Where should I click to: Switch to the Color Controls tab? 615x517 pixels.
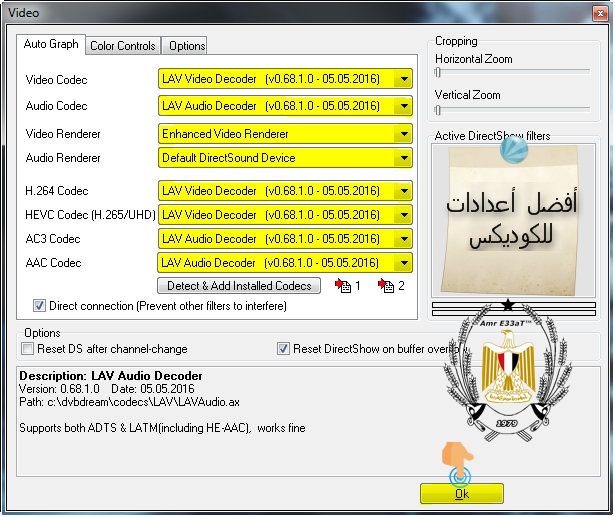(123, 46)
